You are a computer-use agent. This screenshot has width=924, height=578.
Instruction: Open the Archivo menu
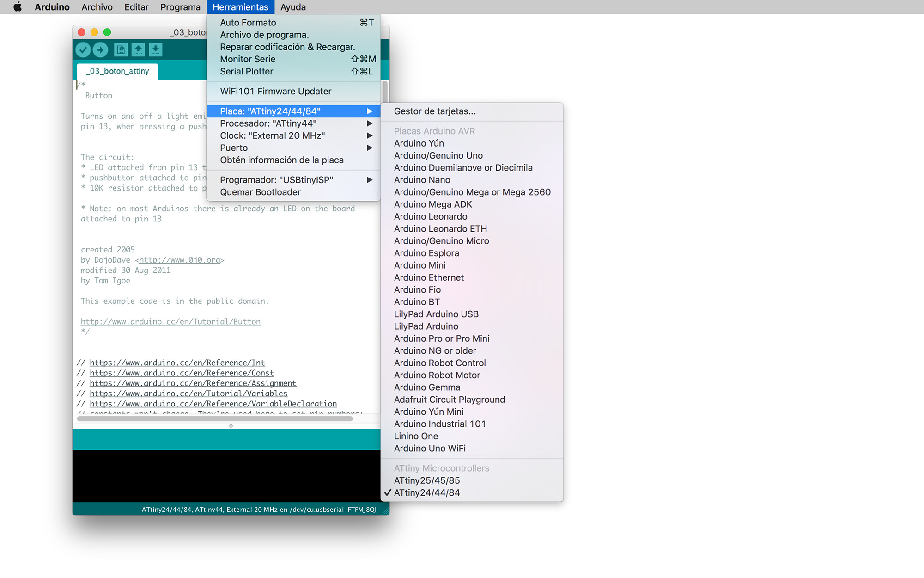tap(97, 7)
